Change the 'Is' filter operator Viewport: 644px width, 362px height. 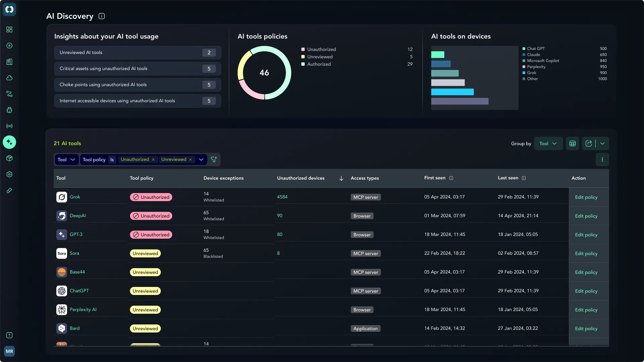pyautogui.click(x=112, y=160)
